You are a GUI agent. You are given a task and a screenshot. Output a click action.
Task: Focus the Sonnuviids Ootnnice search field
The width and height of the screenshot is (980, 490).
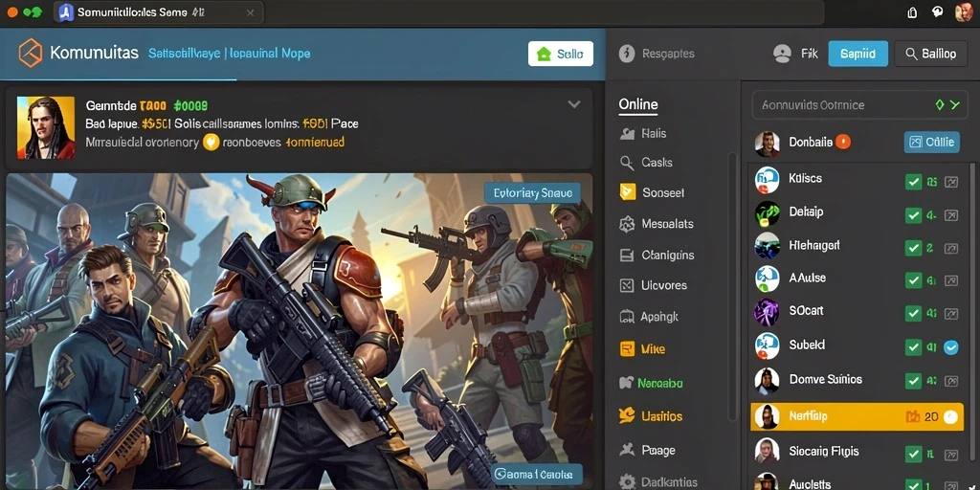[859, 105]
